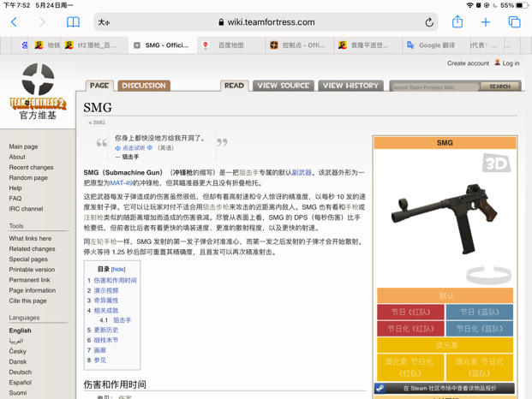This screenshot has height=399, width=532.
Task: Open Recent changes in sidebar
Action: coord(31,167)
